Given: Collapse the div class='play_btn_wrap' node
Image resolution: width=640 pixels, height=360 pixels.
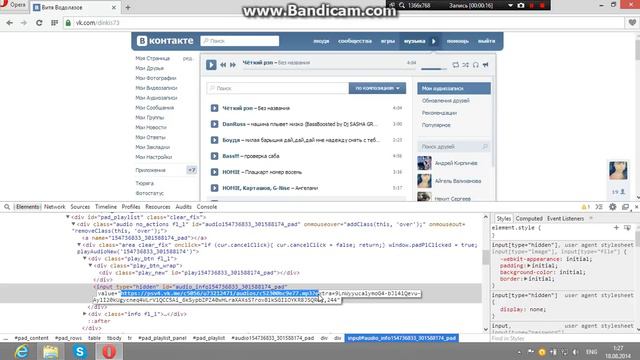Looking at the screenshot, I should point(91,265).
